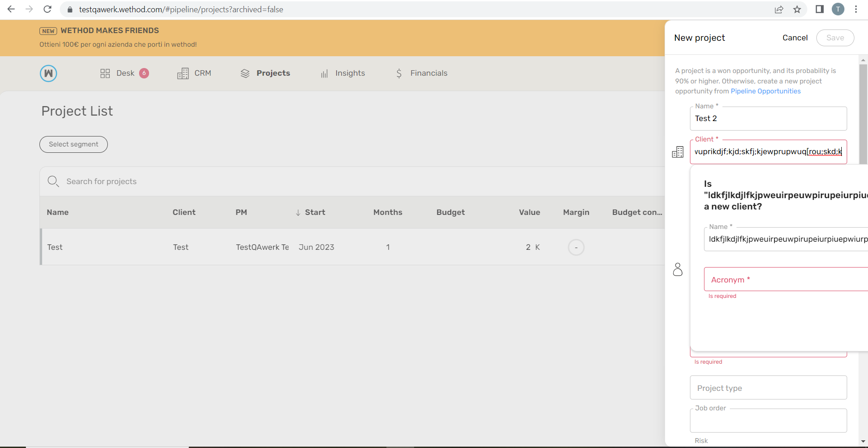The height and width of the screenshot is (448, 868).
Task: Open the CRM section
Action: pos(194,73)
